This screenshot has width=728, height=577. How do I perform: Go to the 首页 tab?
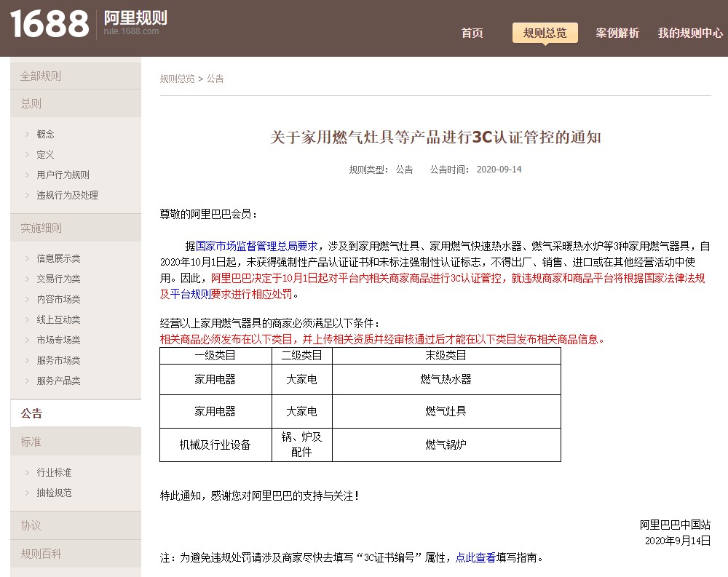pyautogui.click(x=472, y=33)
